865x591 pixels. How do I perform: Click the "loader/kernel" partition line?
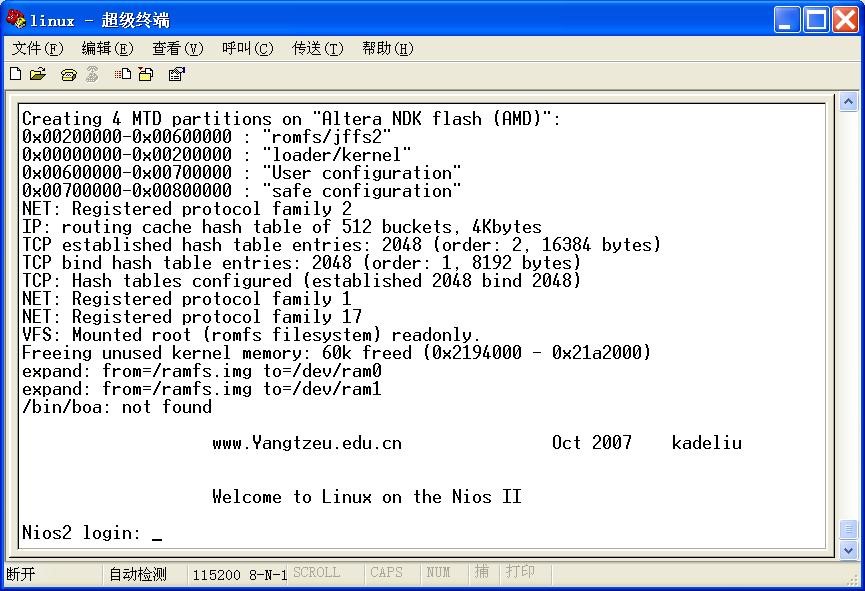(x=217, y=155)
